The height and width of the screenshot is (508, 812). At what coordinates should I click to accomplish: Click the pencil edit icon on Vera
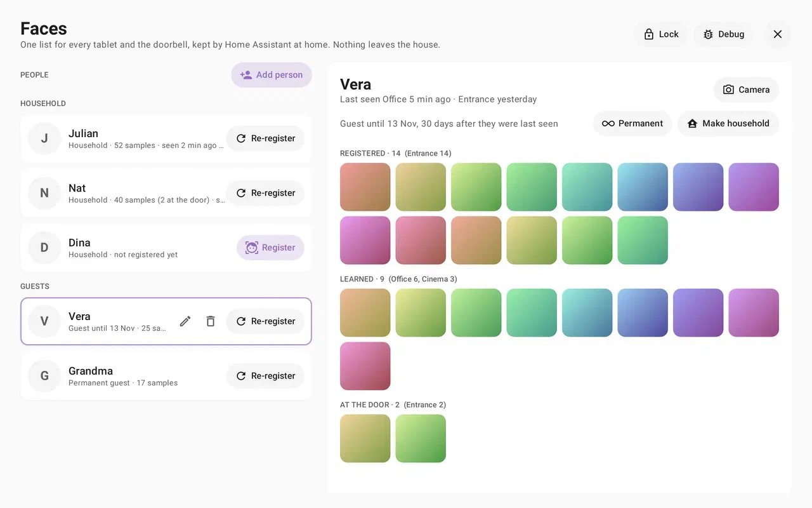pos(185,321)
